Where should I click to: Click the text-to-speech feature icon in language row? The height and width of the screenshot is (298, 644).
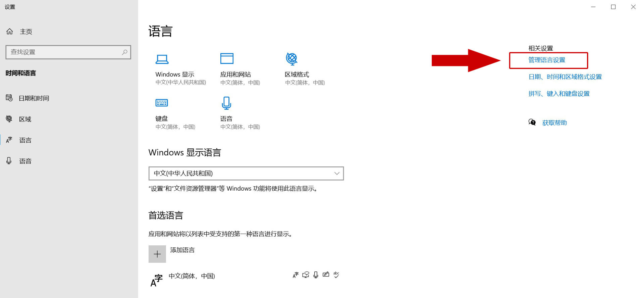click(306, 275)
